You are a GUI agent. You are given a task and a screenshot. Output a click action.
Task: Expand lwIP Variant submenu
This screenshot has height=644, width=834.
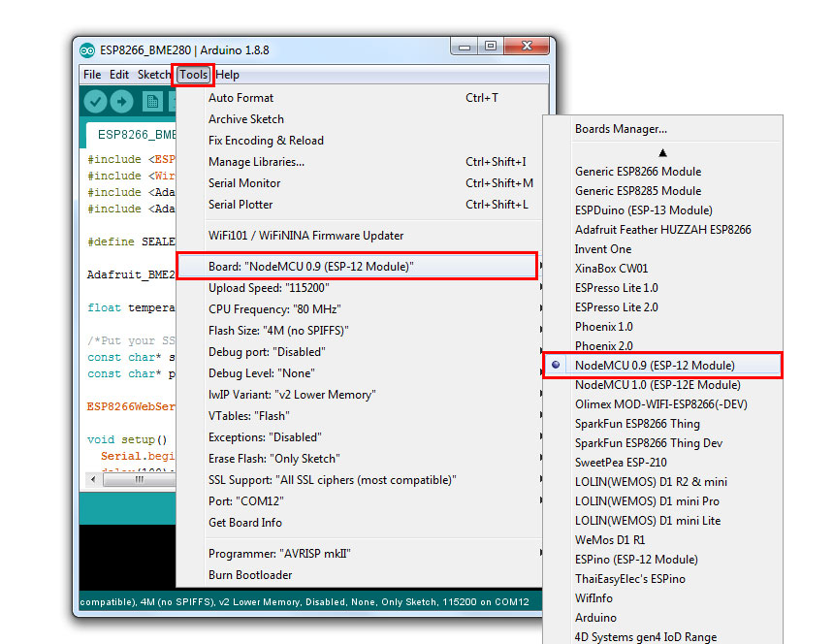click(x=359, y=394)
